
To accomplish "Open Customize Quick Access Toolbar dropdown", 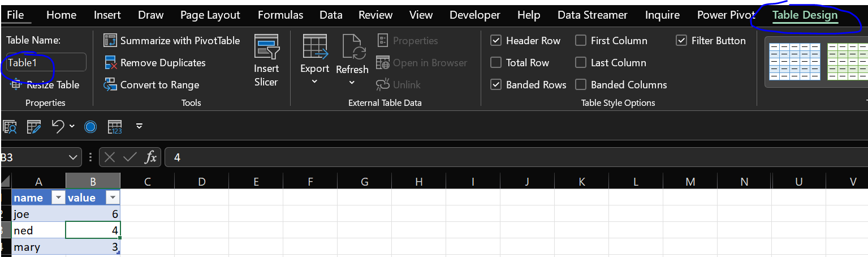I will pos(139,126).
